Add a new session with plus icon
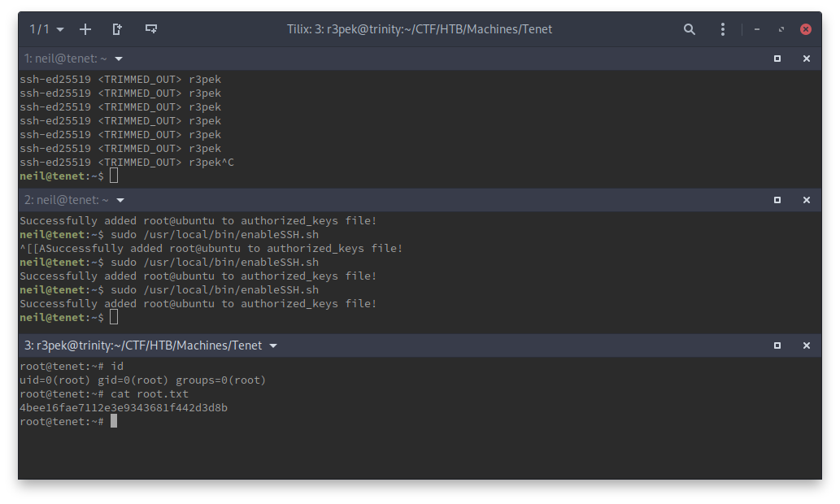The image size is (840, 504). point(85,29)
